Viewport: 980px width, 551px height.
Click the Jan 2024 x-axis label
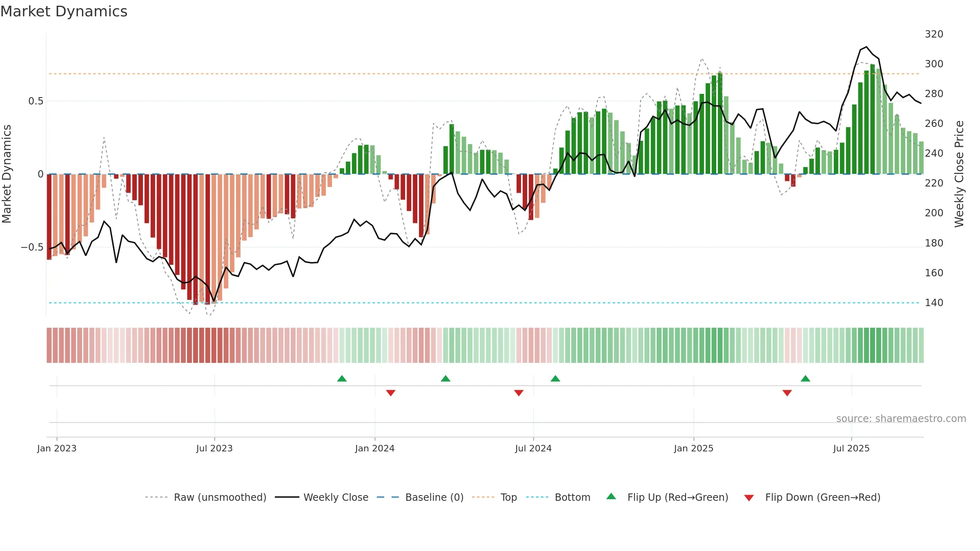click(x=375, y=448)
